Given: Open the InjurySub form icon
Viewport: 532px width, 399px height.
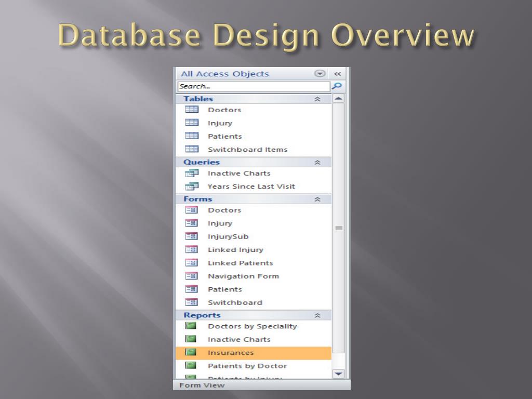Looking at the screenshot, I should (192, 236).
